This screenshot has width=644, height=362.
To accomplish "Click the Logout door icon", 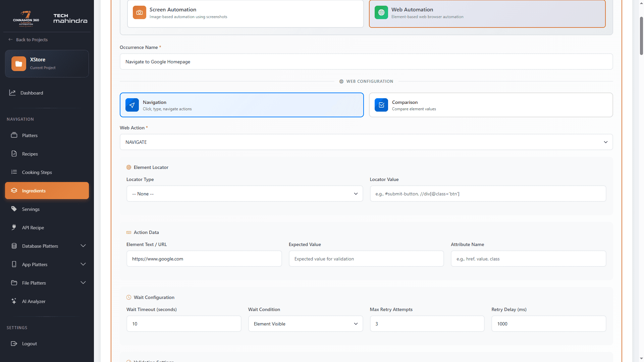I will (x=14, y=343).
